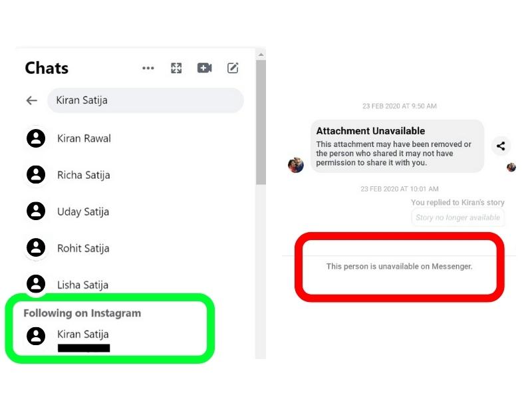Select Richa Satija from search results

coord(136,175)
